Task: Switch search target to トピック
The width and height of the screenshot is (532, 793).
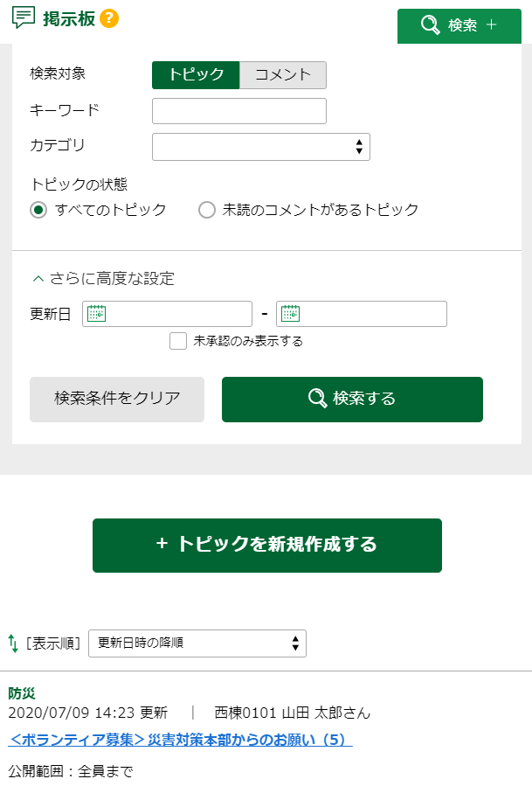Action: [196, 75]
